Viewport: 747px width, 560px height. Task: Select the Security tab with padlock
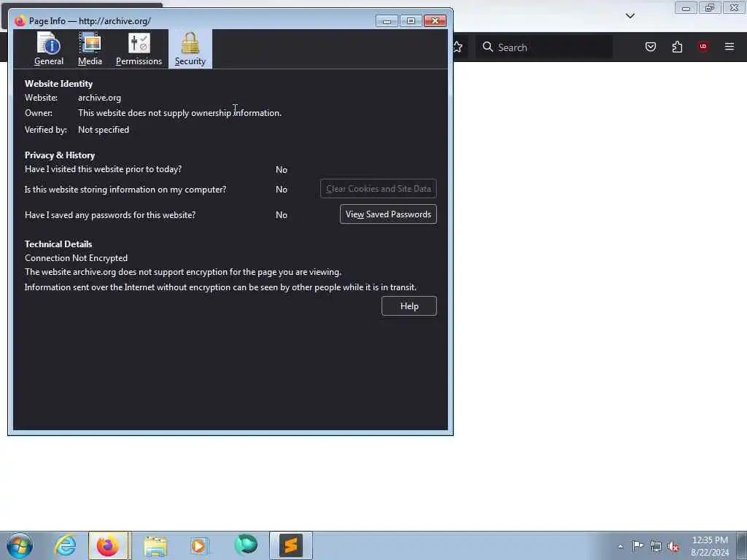pyautogui.click(x=190, y=49)
